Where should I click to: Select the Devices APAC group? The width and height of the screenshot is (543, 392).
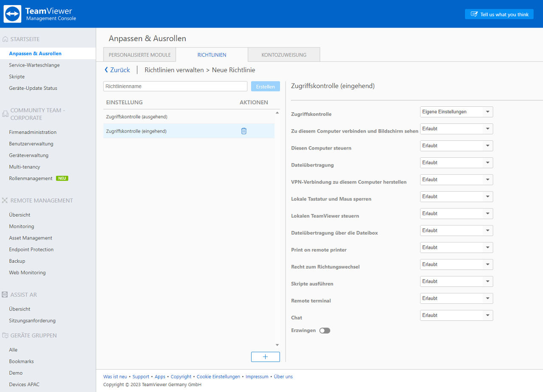(24, 384)
